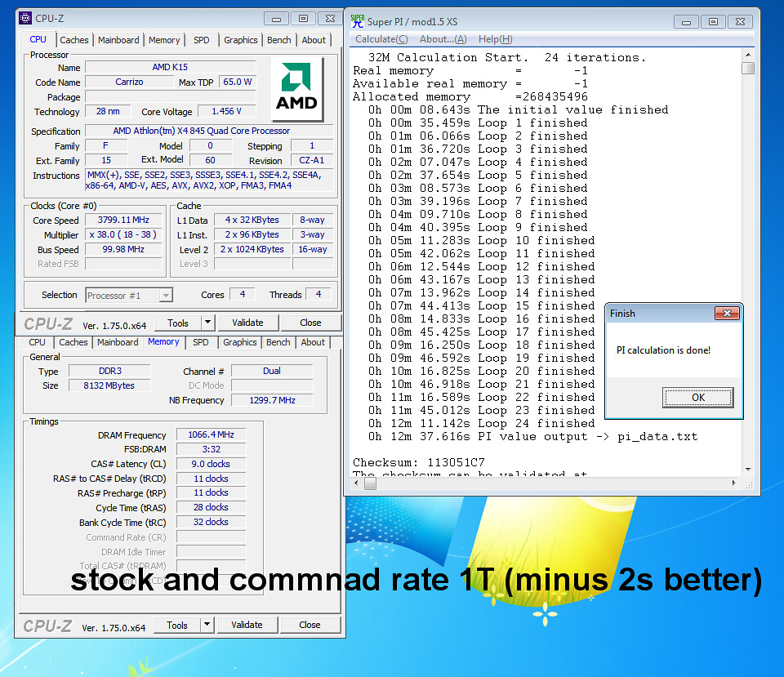The width and height of the screenshot is (784, 677).
Task: Click the CPU-Z app icon in title bar
Action: point(25,19)
